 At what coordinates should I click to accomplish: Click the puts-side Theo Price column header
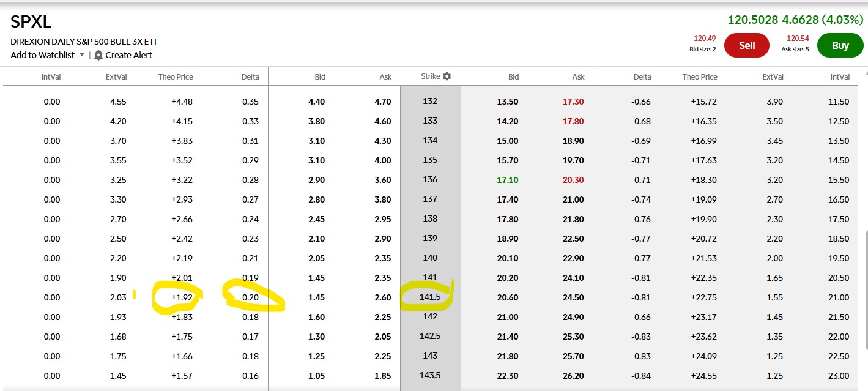click(x=699, y=77)
